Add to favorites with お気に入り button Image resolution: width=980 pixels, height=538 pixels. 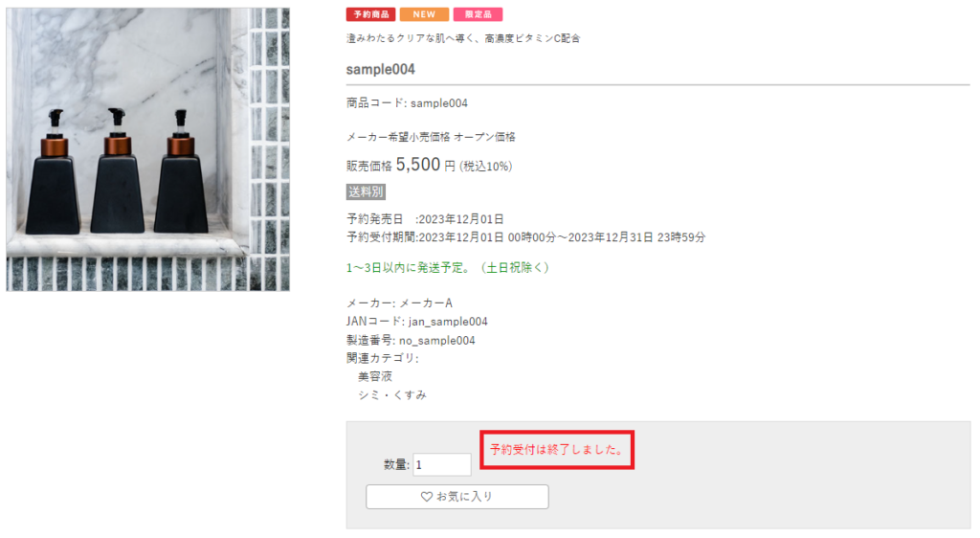coord(457,497)
